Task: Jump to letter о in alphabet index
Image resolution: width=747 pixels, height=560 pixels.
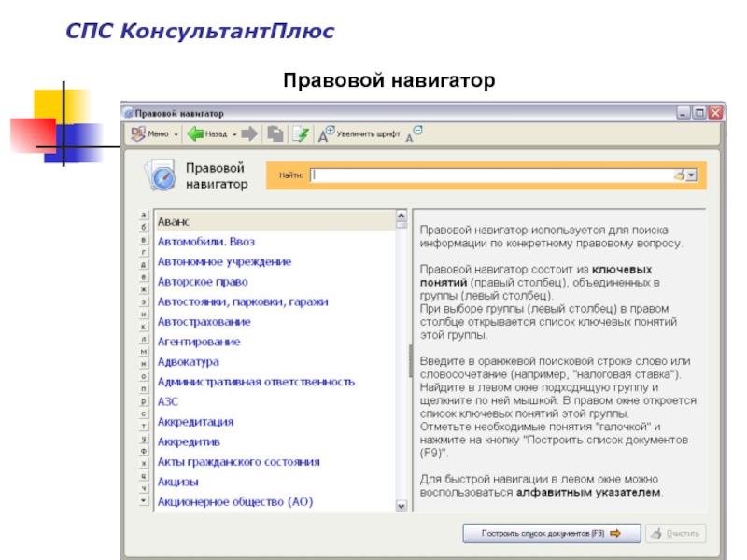Action: click(x=144, y=376)
